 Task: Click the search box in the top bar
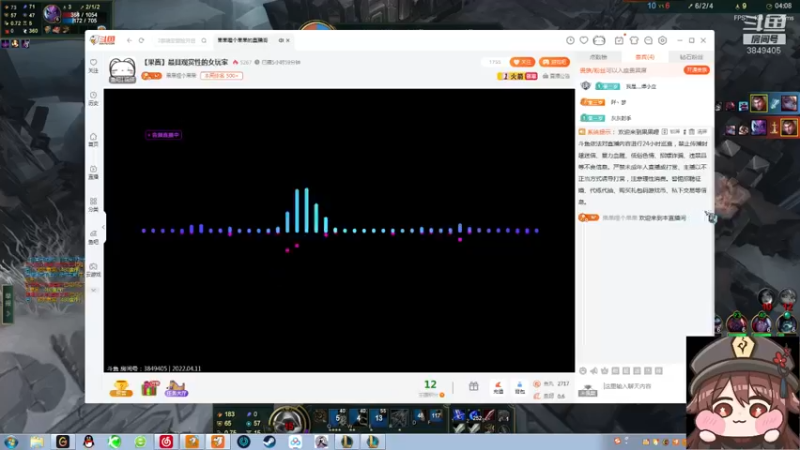tap(177, 40)
